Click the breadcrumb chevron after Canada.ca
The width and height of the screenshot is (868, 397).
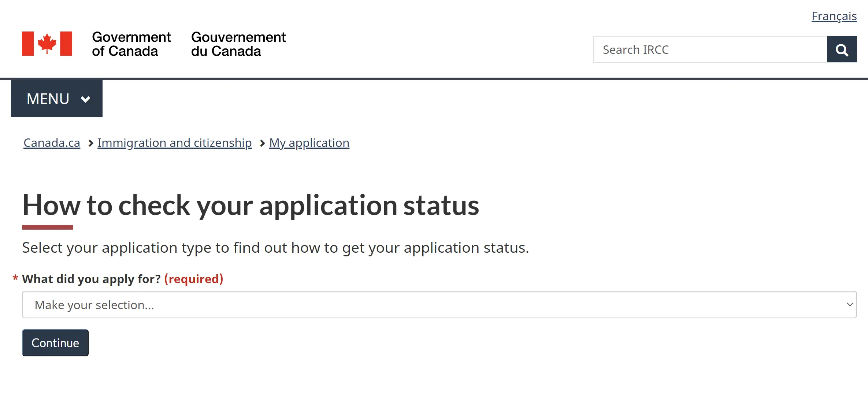90,143
